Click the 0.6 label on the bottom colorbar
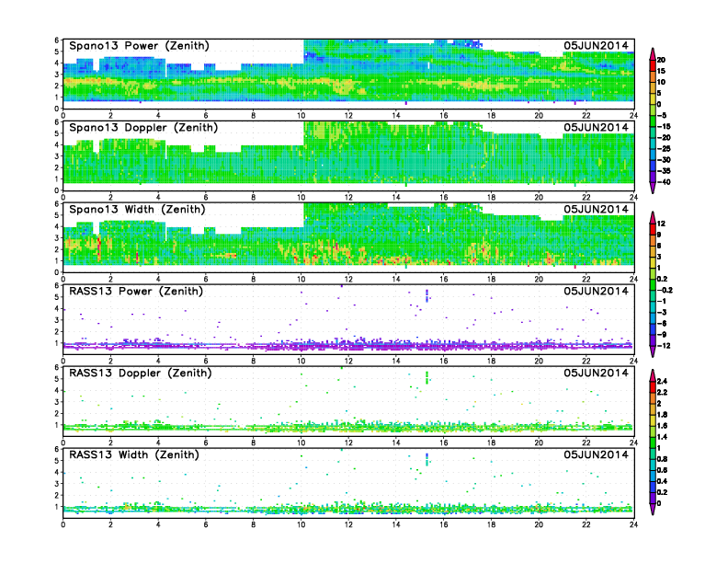This screenshot has width=728, height=563. click(662, 471)
